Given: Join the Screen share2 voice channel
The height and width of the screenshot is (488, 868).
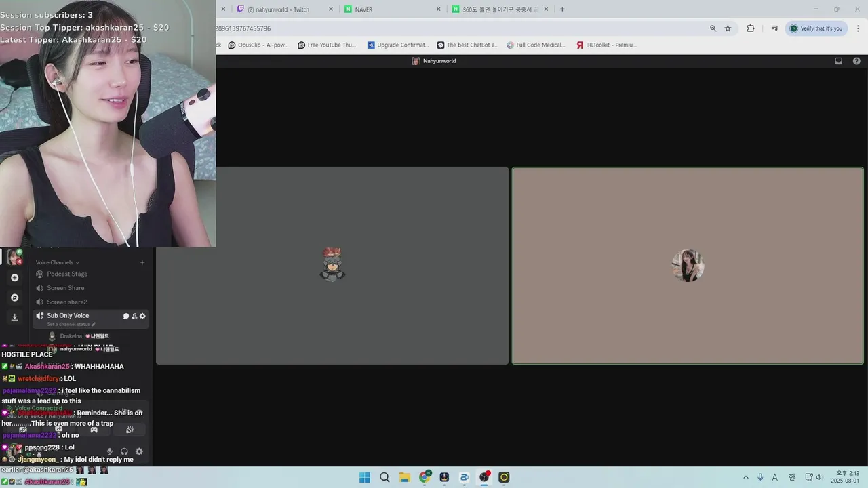Looking at the screenshot, I should coord(90,302).
